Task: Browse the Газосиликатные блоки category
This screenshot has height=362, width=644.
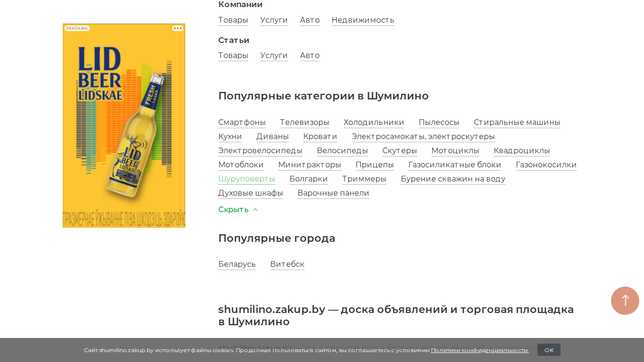Action: click(455, 165)
